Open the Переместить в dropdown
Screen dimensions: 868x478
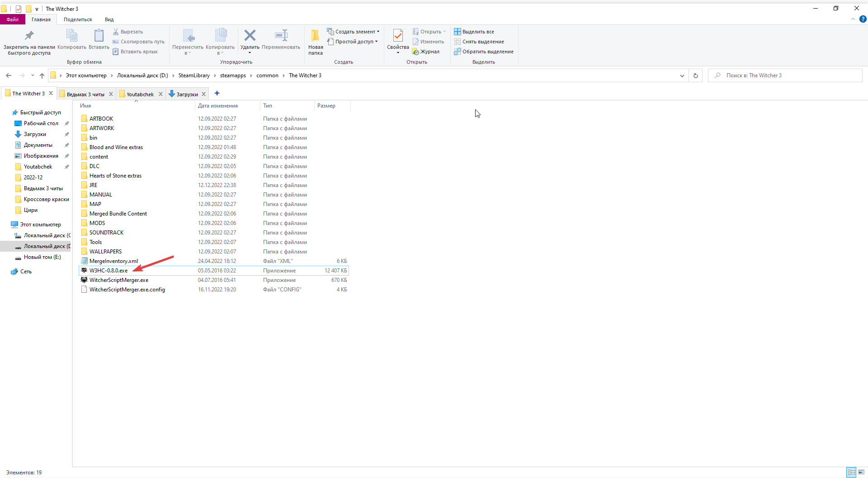click(188, 42)
